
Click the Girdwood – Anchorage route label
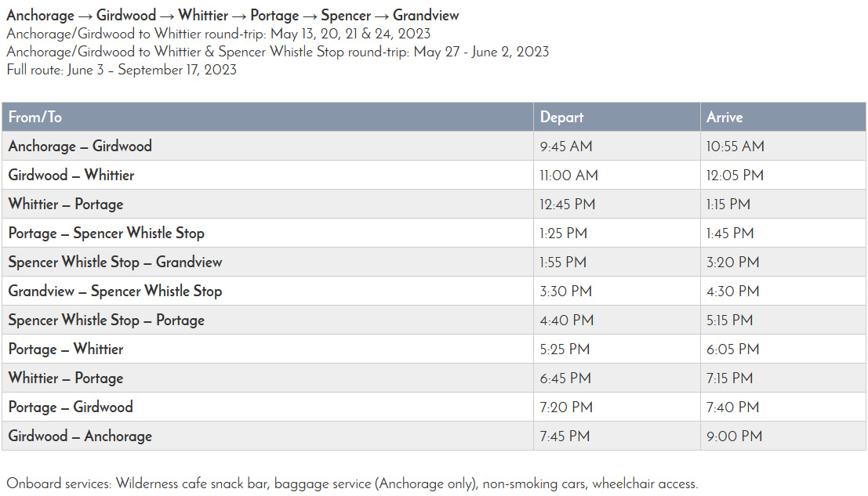pos(80,436)
